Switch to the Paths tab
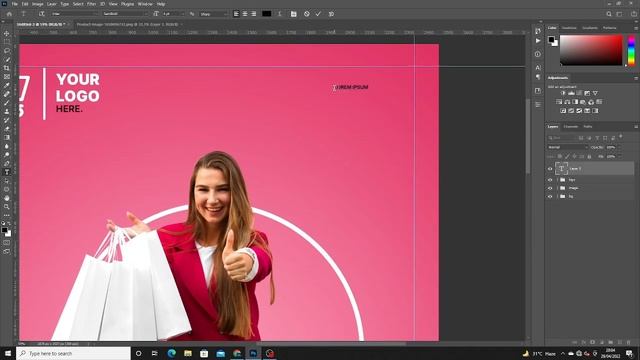Viewport: 640px width, 360px height. pyautogui.click(x=588, y=127)
